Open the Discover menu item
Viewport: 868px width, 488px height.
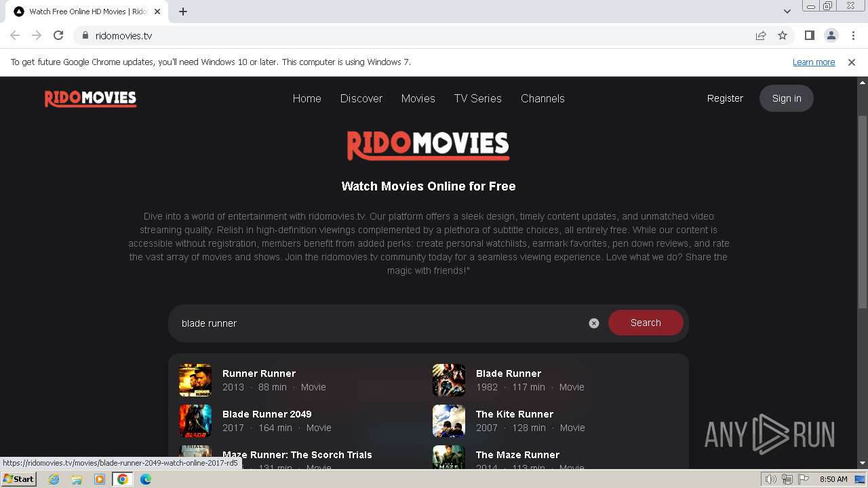pyautogui.click(x=361, y=98)
